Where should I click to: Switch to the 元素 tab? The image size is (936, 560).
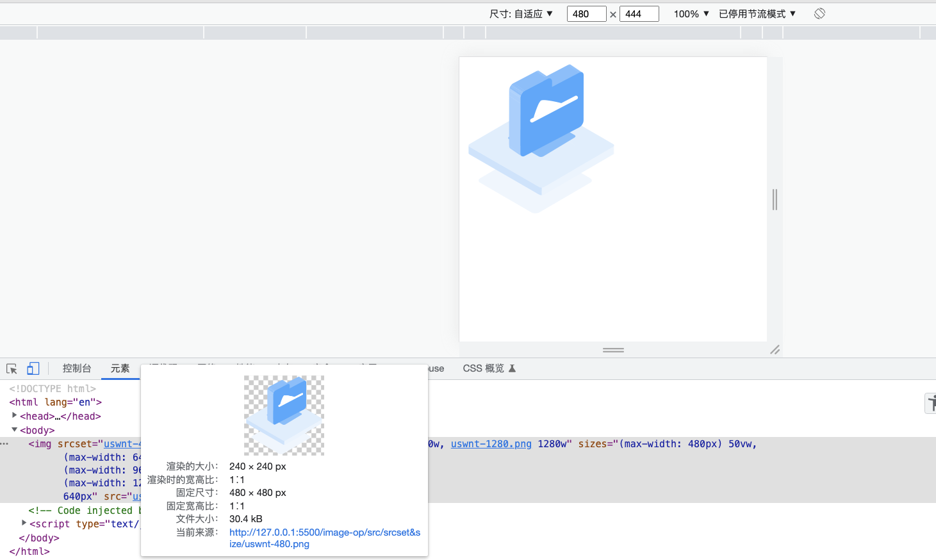point(120,368)
